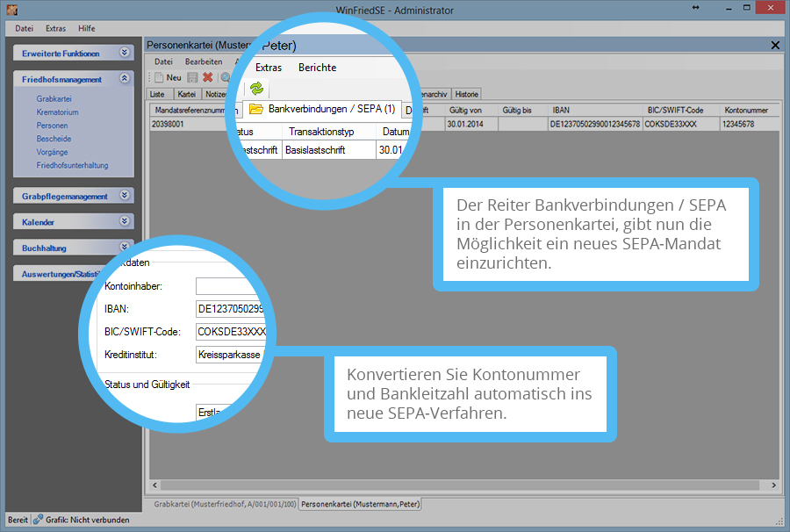
Task: Expand the Erweiterte Funktionen section
Action: pos(125,53)
